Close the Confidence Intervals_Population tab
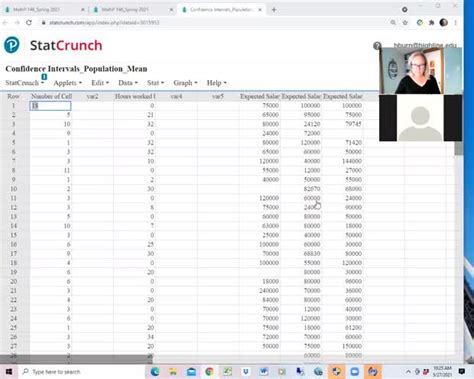 tap(260, 10)
